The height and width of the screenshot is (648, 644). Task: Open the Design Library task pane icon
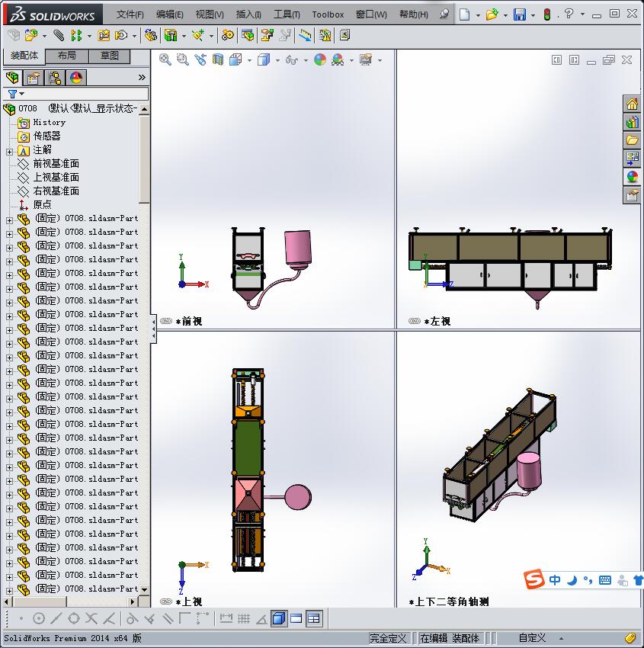pyautogui.click(x=632, y=122)
